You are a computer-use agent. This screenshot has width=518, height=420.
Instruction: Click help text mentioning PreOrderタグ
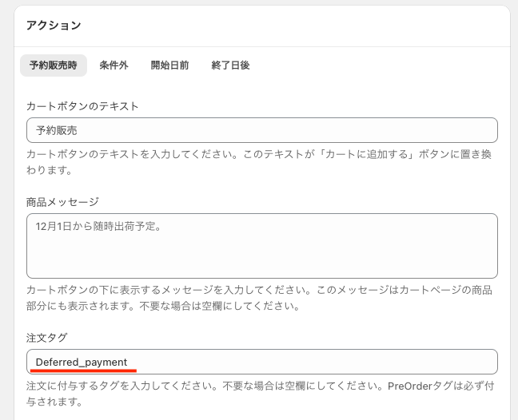pyautogui.click(x=260, y=394)
